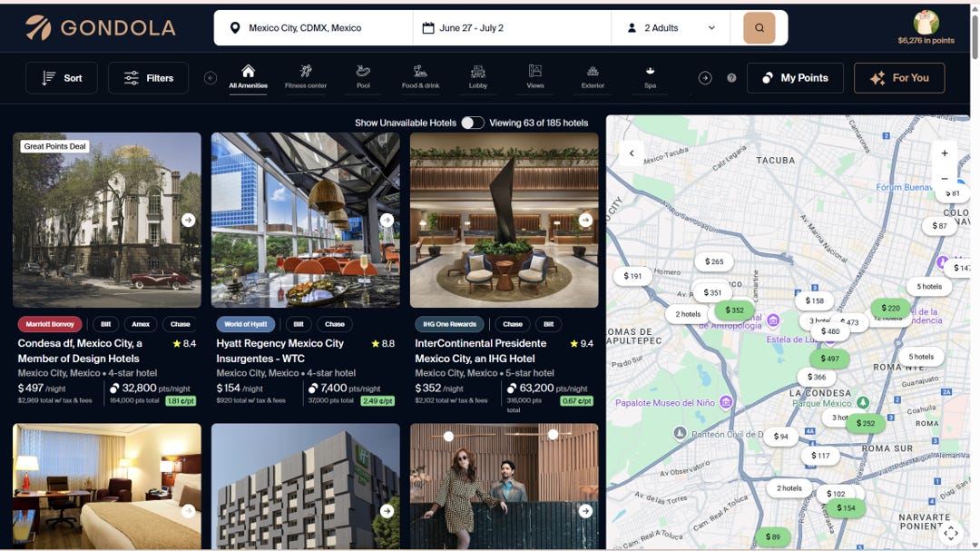Select the All Amenities tab
980x551 pixels.
click(248, 77)
